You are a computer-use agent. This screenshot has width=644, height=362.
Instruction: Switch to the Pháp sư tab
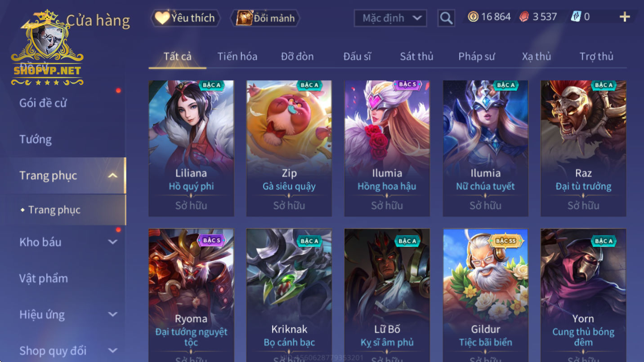(x=477, y=56)
